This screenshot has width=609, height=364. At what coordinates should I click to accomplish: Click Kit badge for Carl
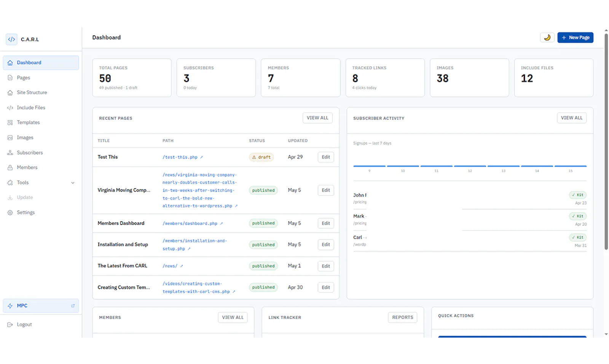pos(578,237)
